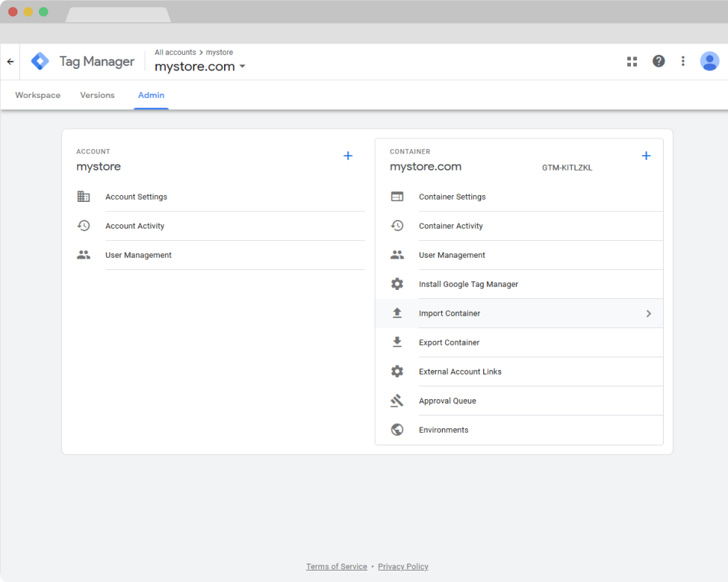The image size is (728, 582).
Task: Open the Terms of Service link
Action: pos(336,567)
